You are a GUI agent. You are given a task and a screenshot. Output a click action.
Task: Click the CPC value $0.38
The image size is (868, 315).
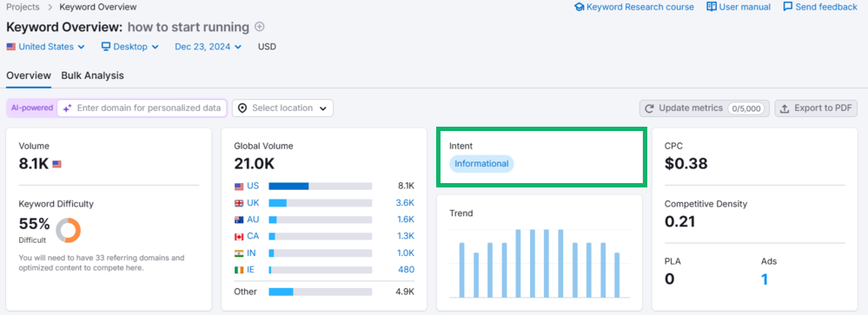pyautogui.click(x=686, y=164)
